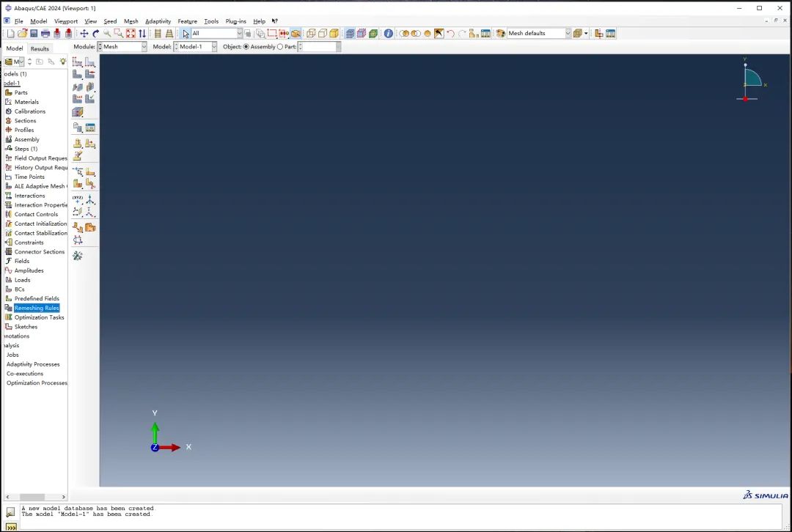This screenshot has width=792, height=532.
Task: Open the File menu
Action: click(18, 21)
